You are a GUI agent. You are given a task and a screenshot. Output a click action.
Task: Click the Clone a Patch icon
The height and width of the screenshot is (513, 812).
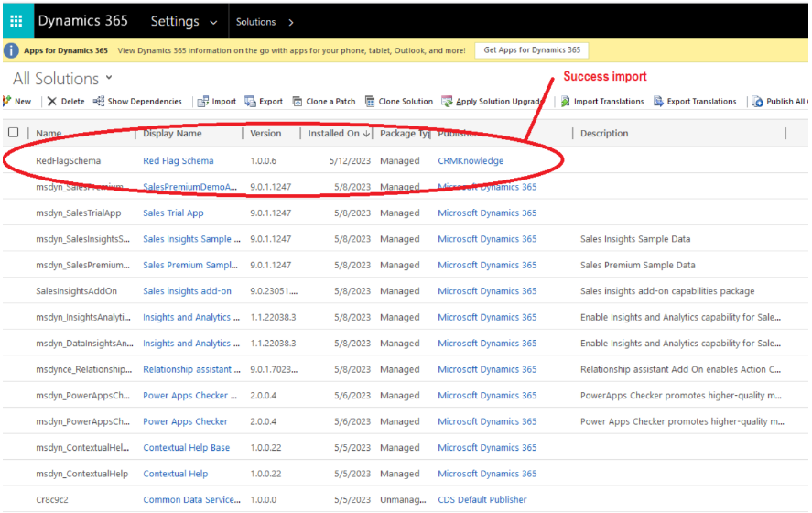click(298, 102)
